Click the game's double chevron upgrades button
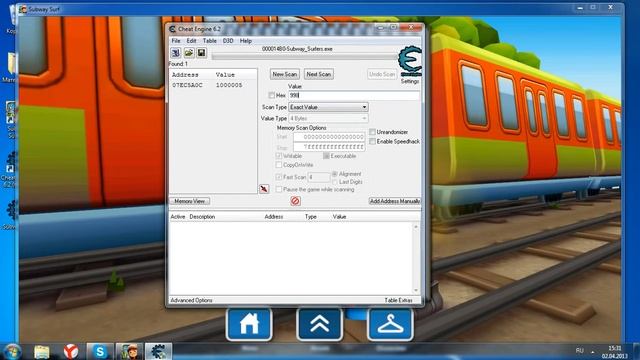Viewport: 640px width, 360px height. (320, 324)
